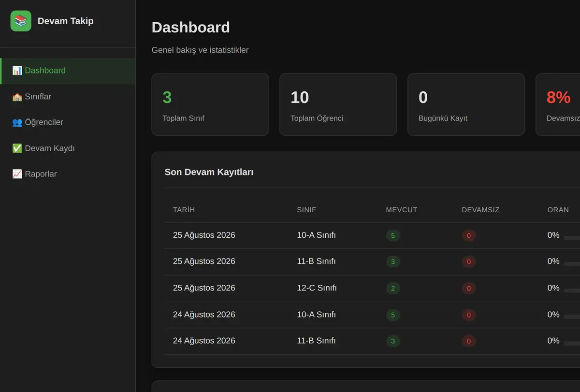Click the red 0 badge in the 11-B row for 25 Ağustos

click(469, 262)
